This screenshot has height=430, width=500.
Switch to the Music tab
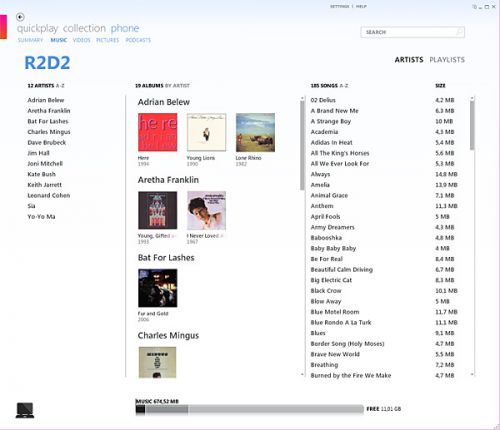59,40
